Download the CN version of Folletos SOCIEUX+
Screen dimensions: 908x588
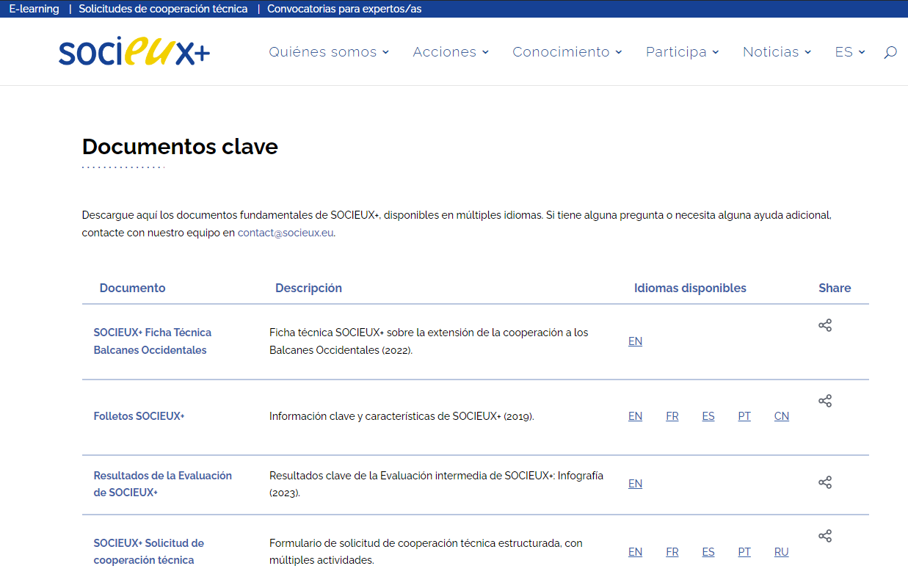click(781, 415)
